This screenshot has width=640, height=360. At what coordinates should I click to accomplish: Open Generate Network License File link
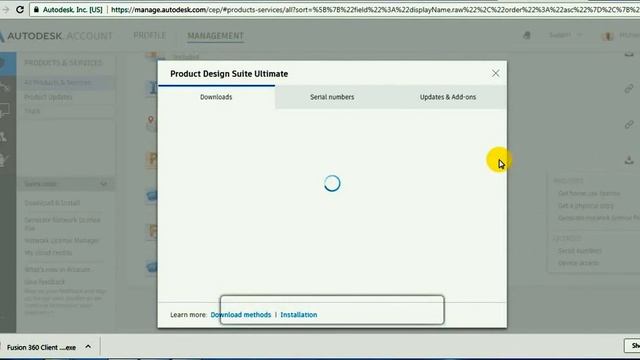coord(62,224)
